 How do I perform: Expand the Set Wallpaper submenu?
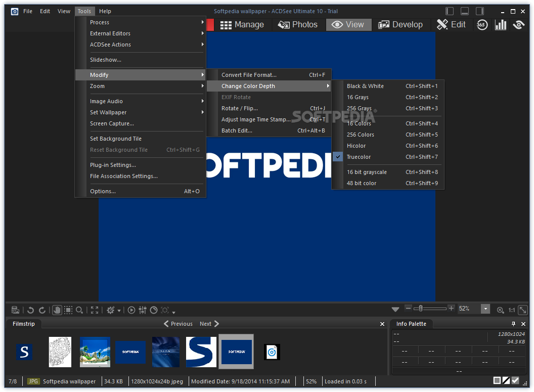[x=141, y=112]
